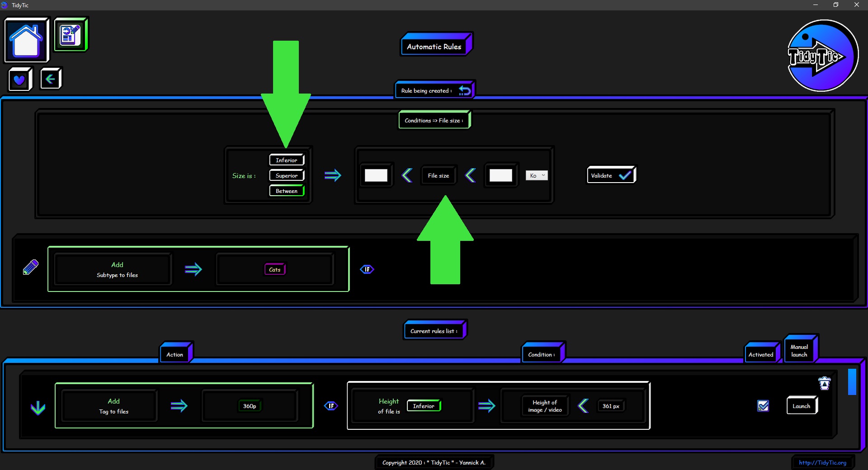868x470 pixels.
Task: Click the blue heart favorites icon
Action: click(x=20, y=80)
